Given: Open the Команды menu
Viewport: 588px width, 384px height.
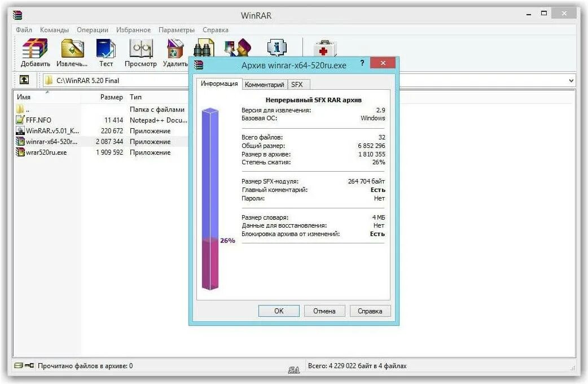Looking at the screenshot, I should [x=54, y=30].
